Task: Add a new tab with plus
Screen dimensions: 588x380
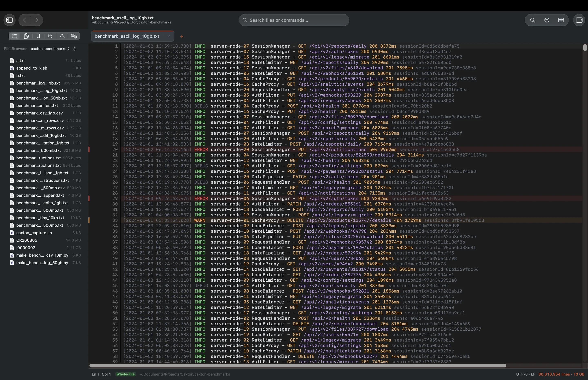Action: [x=182, y=37]
